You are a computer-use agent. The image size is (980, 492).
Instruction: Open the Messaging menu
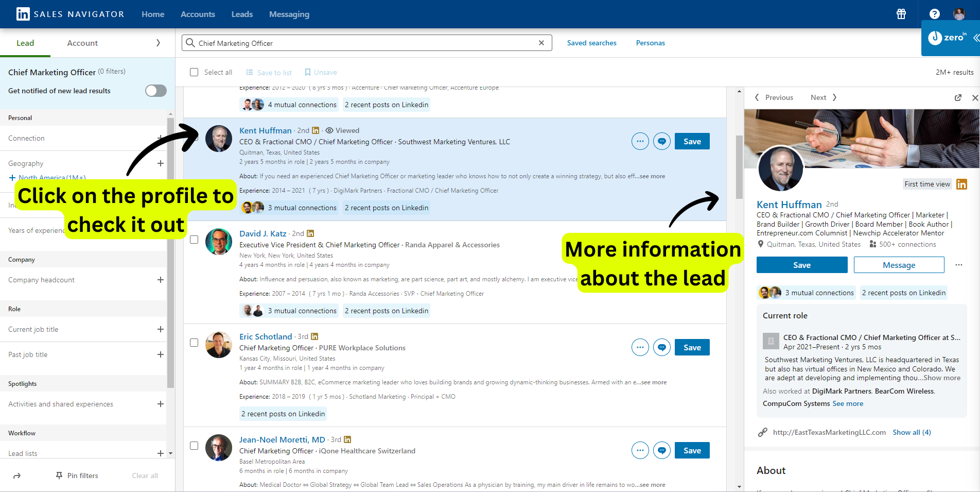pyautogui.click(x=289, y=14)
